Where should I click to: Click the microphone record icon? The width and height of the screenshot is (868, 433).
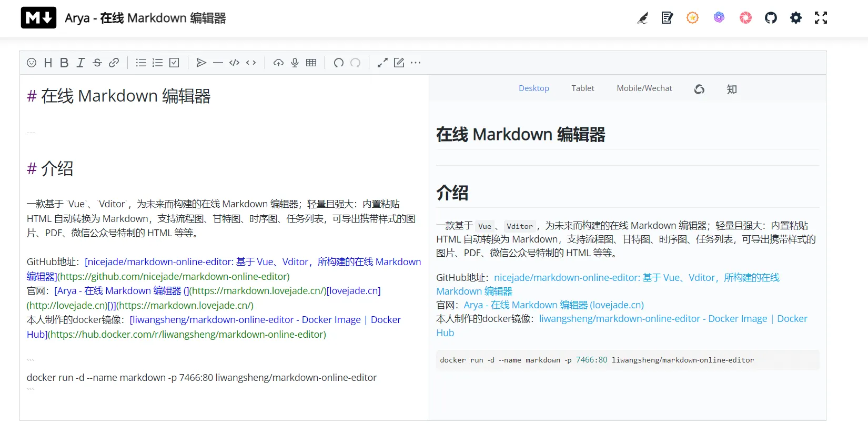click(295, 63)
